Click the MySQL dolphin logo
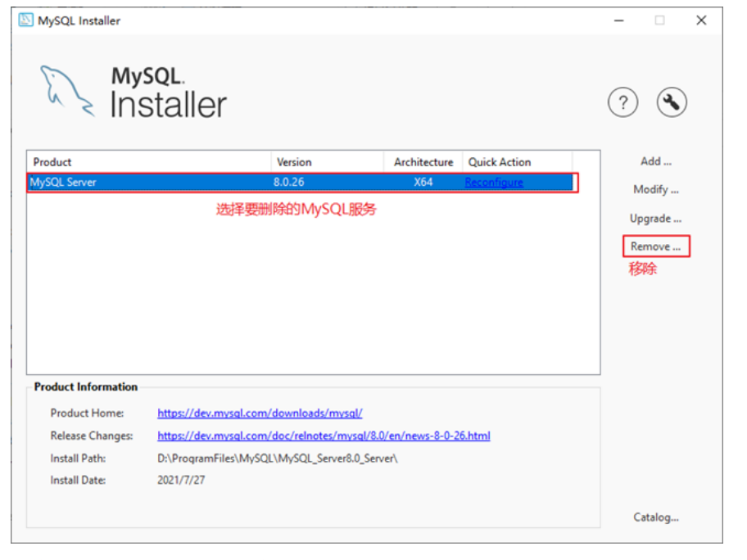 (66, 91)
